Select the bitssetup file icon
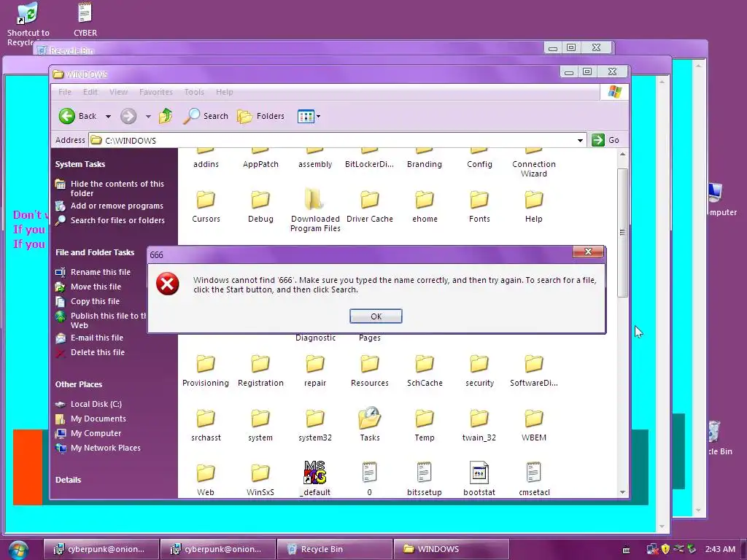Viewport: 747px width, 560px height. coord(424,472)
